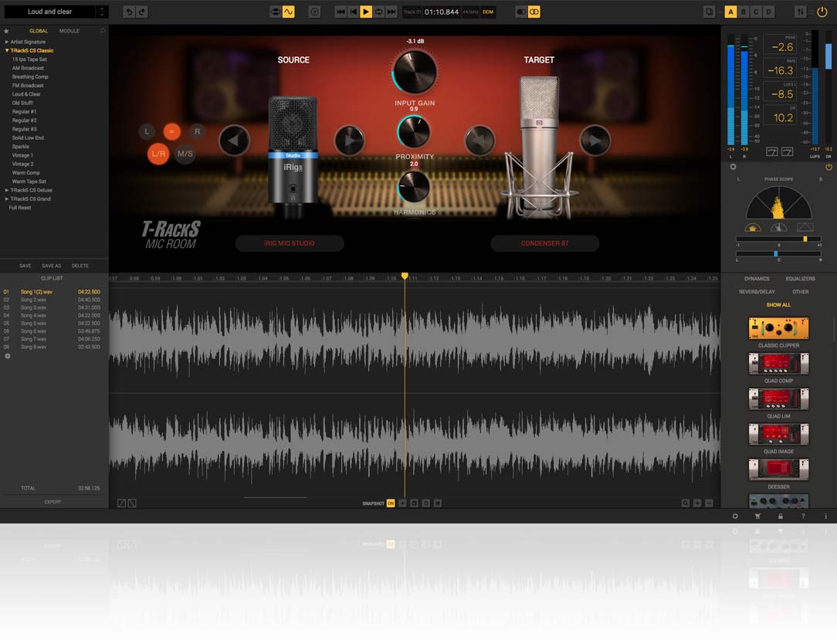
Task: Click the shopping cart icon in the bottom bar
Action: coord(757,516)
